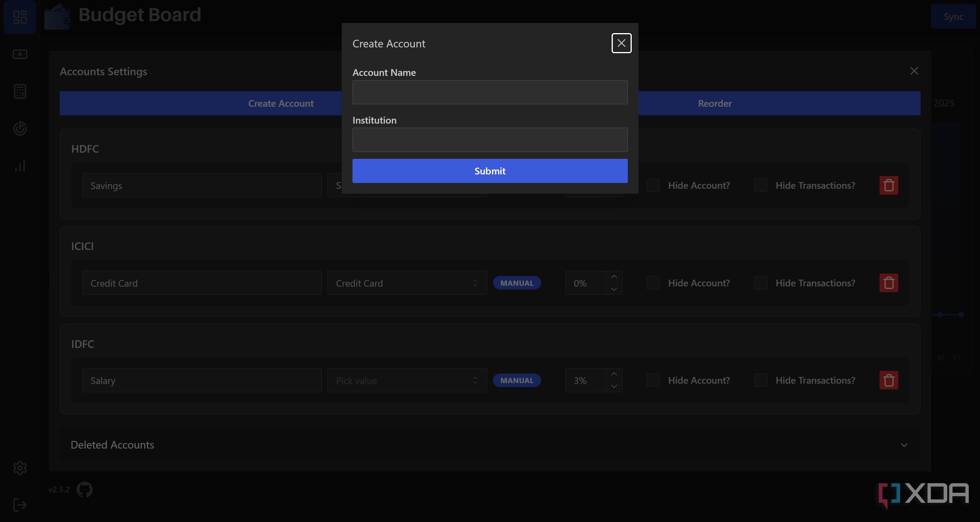Increase the 3% interest rate value
The height and width of the screenshot is (522, 980).
614,374
